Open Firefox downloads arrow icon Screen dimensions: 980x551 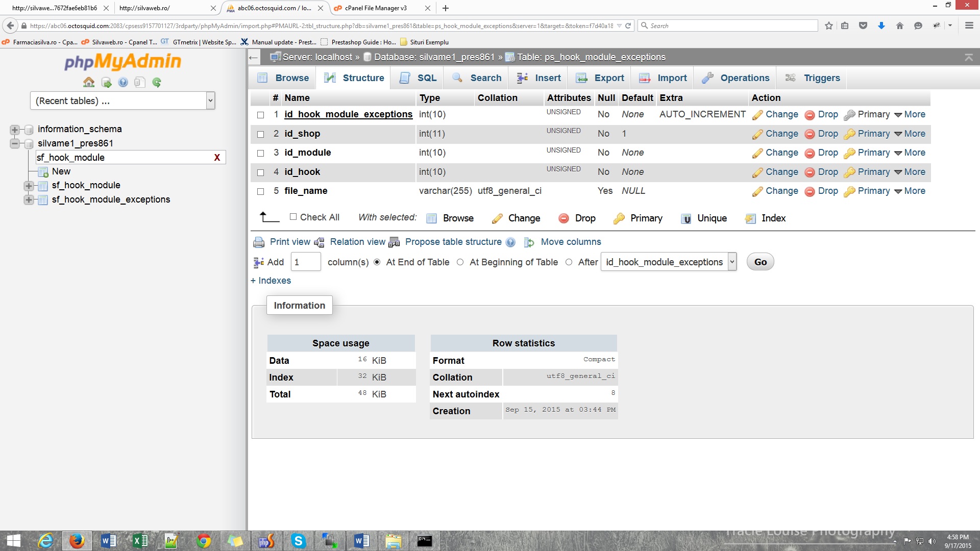881,26
